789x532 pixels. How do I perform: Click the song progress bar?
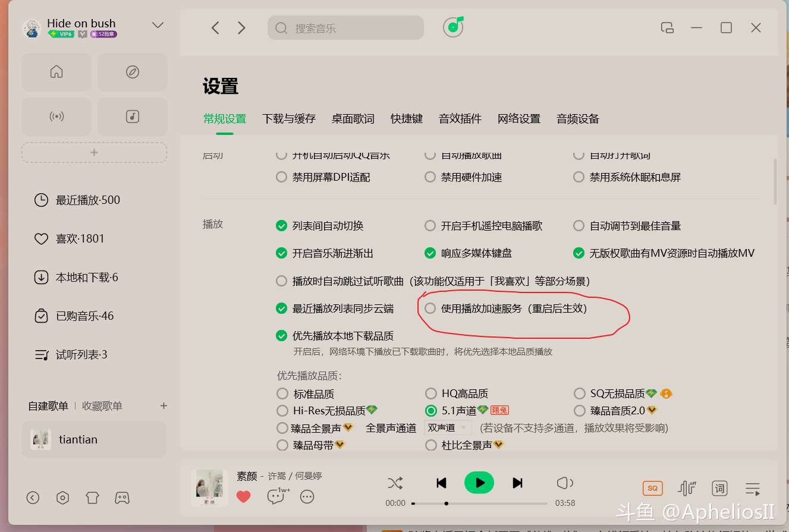point(479,503)
